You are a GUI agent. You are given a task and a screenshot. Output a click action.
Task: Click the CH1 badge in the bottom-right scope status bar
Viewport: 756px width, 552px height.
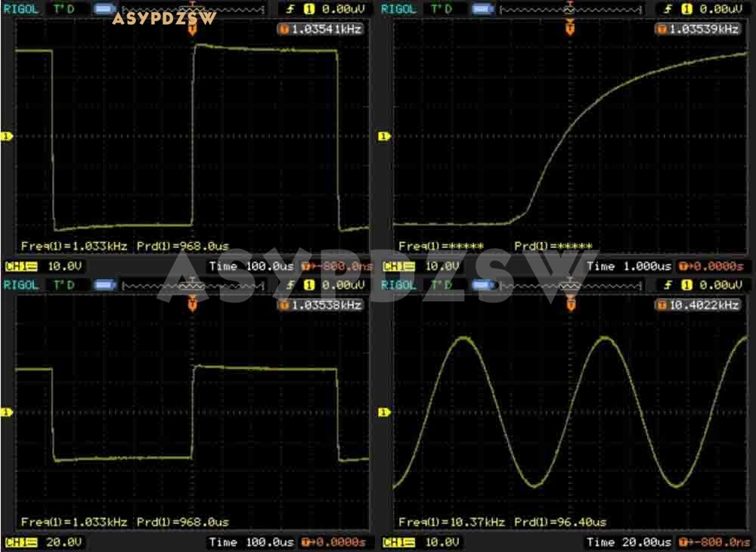tap(398, 542)
